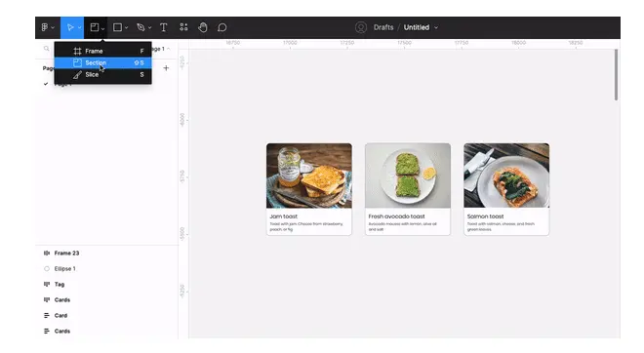
Task: Open the Drafts folder link
Action: pyautogui.click(x=383, y=27)
